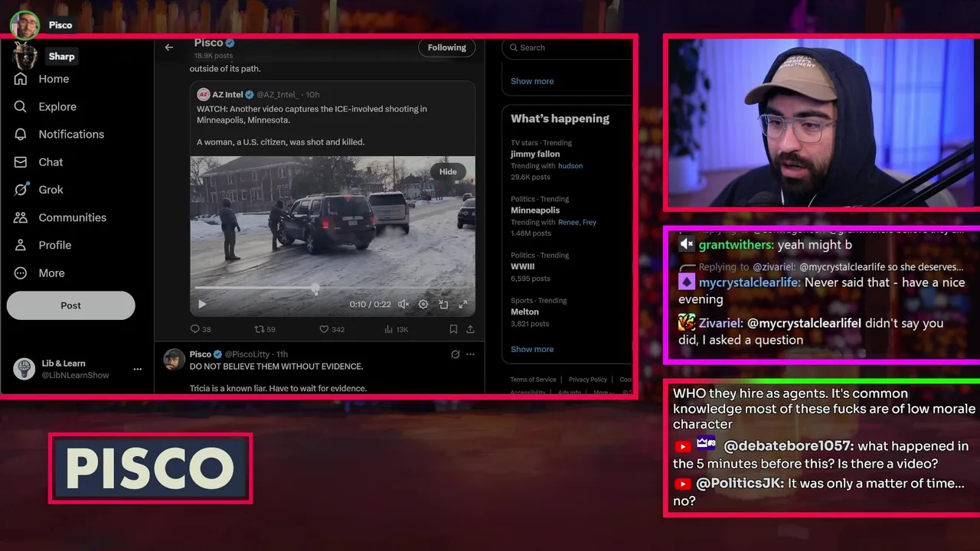Open @PiscoLitty handle link
Screen dimensions: 980x551
click(249, 354)
